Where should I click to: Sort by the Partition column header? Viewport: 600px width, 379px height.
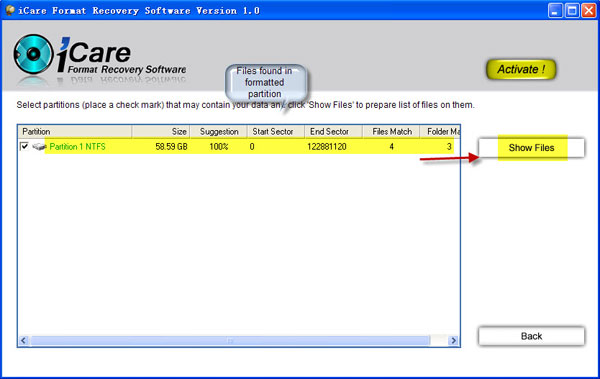click(x=75, y=131)
